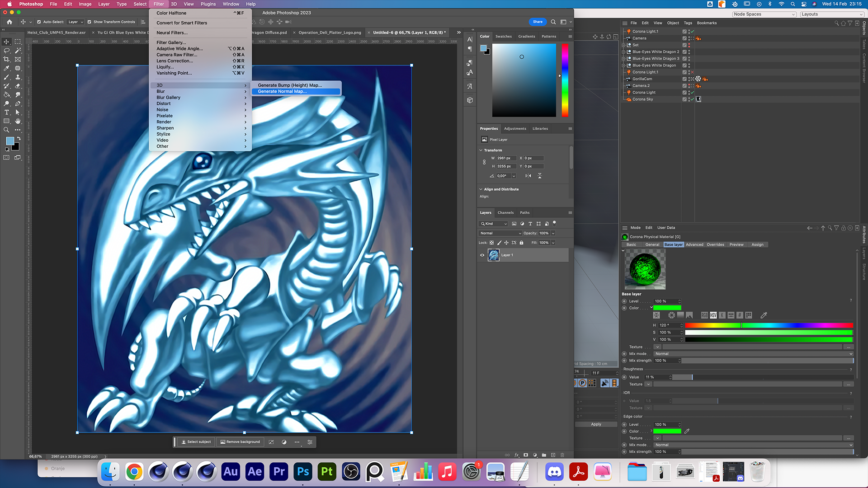This screenshot has width=868, height=488.
Task: Collapse the Transform section
Action: (x=481, y=150)
